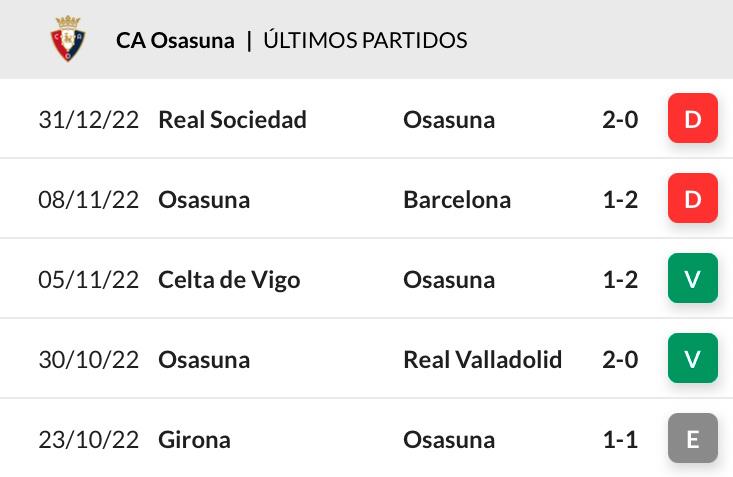
Task: Click the 1-1 score against Girona
Action: tap(620, 440)
